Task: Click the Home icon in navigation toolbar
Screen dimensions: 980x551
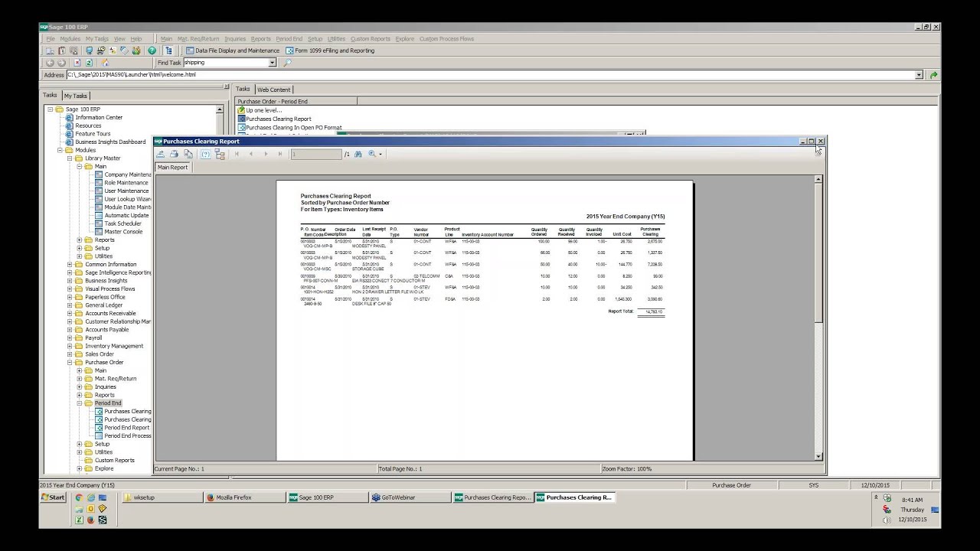Action: click(105, 63)
